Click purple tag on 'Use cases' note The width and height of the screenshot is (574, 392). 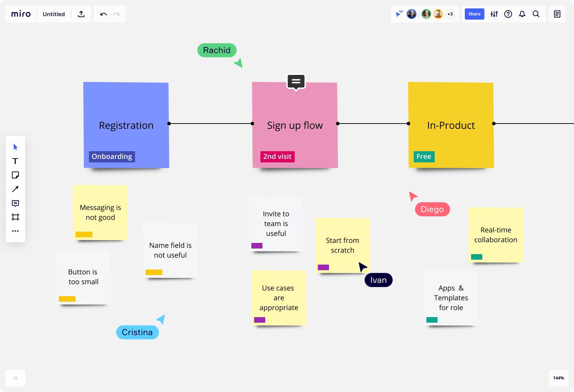260,320
